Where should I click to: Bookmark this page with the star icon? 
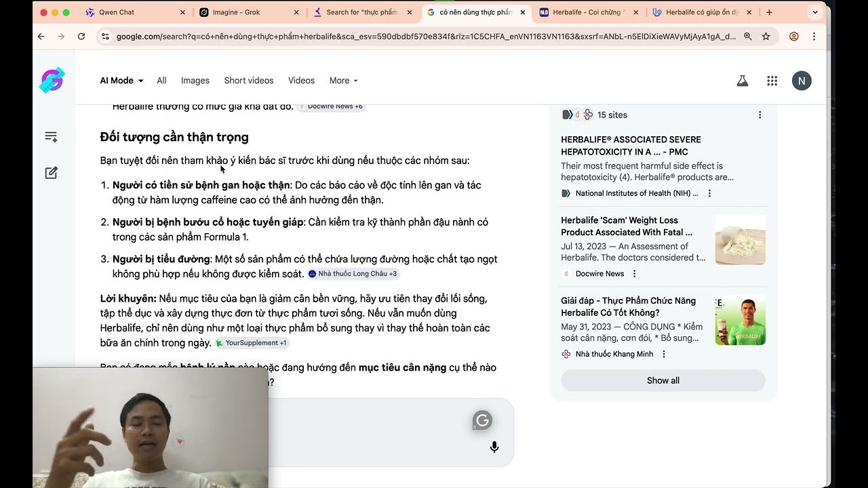(766, 37)
